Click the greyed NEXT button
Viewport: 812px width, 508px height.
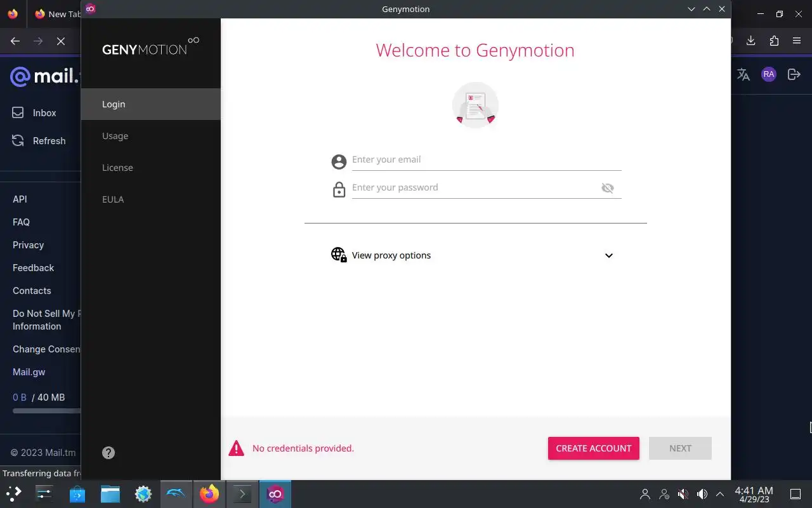(x=680, y=448)
